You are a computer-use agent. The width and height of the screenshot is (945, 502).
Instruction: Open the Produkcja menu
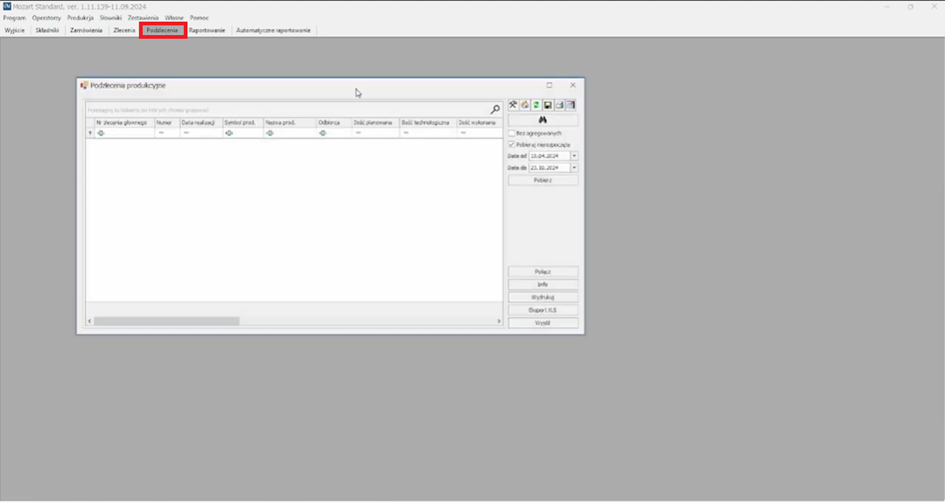(x=80, y=18)
